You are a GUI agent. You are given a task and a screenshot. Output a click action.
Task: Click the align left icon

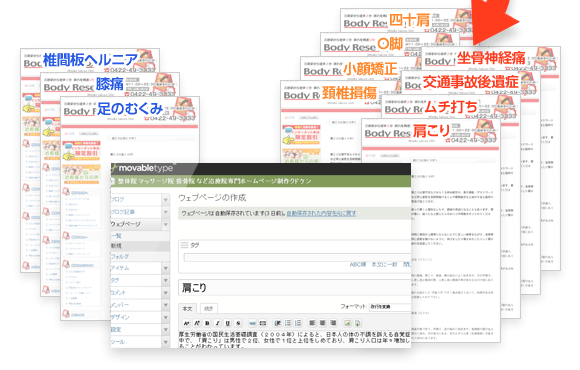coord(312,323)
